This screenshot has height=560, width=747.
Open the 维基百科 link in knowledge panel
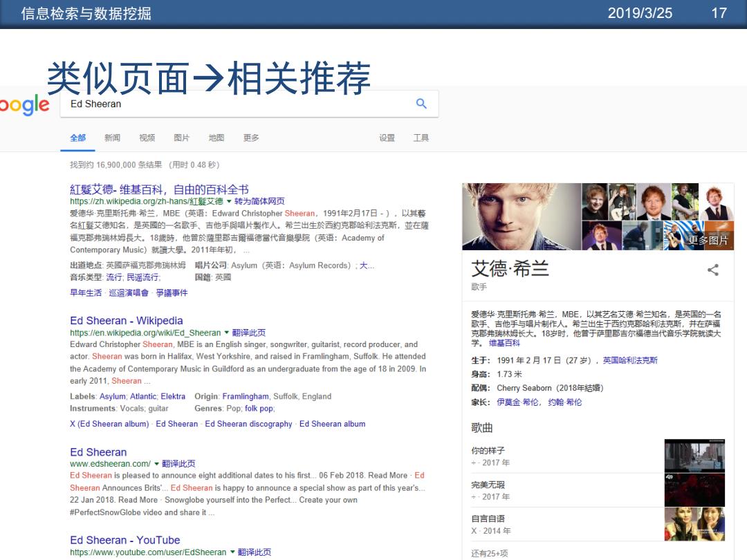tap(504, 343)
